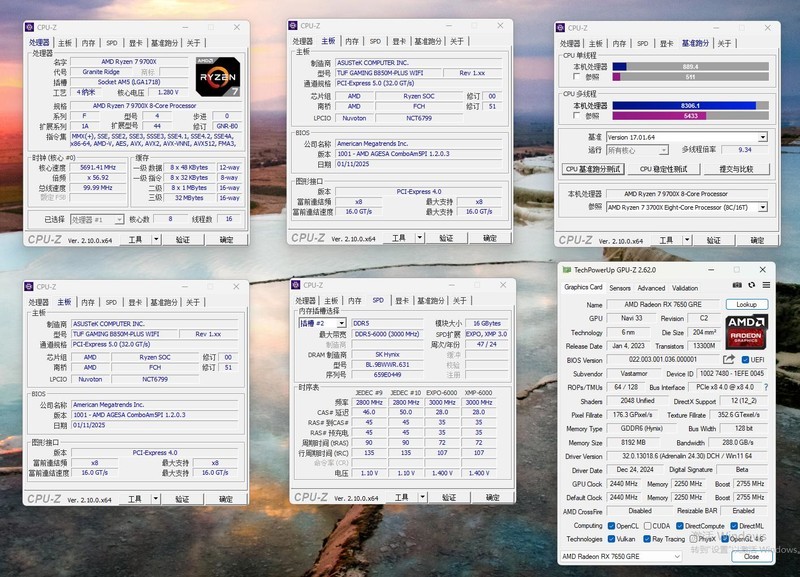The image size is (800, 577).
Task: Click the AMD Radeon graphics logo in GPU-Z
Action: tap(744, 332)
